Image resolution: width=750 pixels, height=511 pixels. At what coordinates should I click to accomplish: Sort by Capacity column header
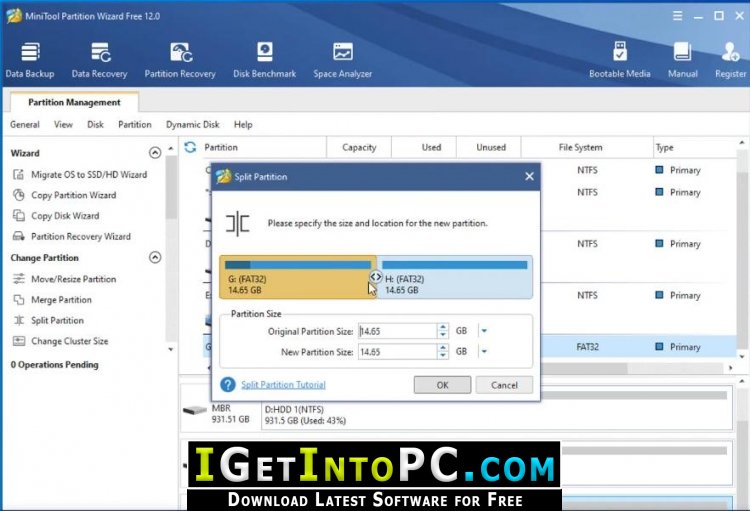coord(359,147)
